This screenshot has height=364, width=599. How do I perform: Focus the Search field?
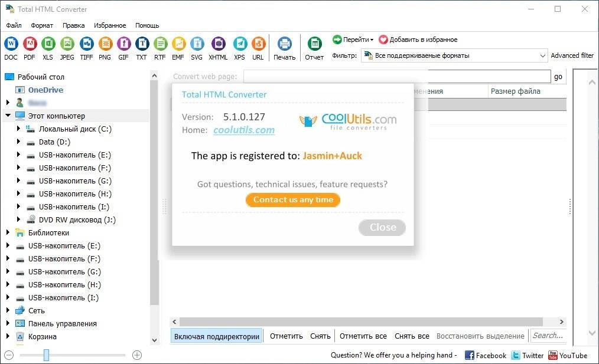(x=549, y=336)
